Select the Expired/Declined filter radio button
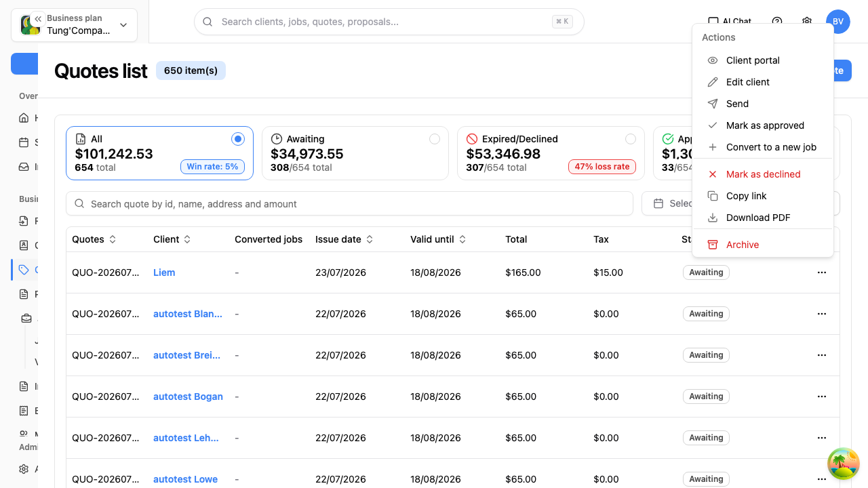Viewport: 868px width, 488px height. [631, 139]
